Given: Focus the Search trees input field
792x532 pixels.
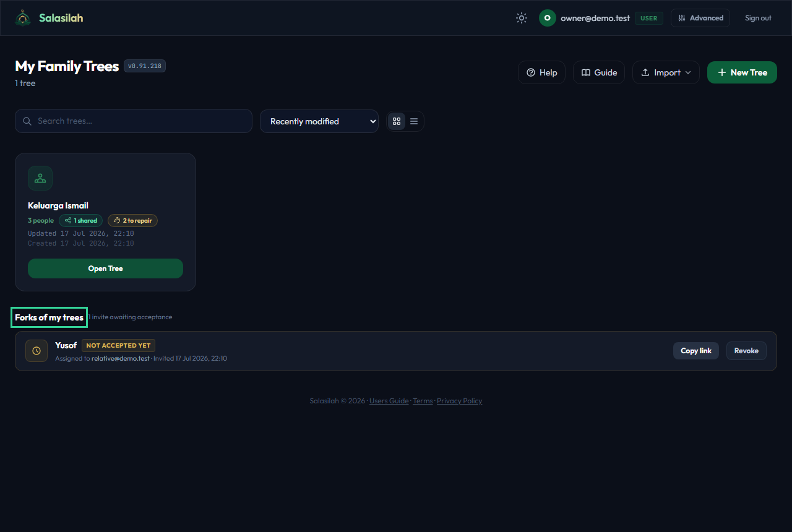Looking at the screenshot, I should coord(134,121).
